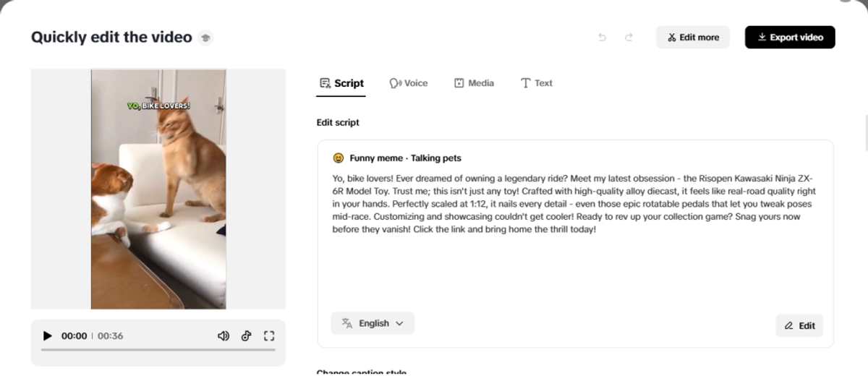868x381 pixels.
Task: Click the video progress bar
Action: tap(158, 350)
